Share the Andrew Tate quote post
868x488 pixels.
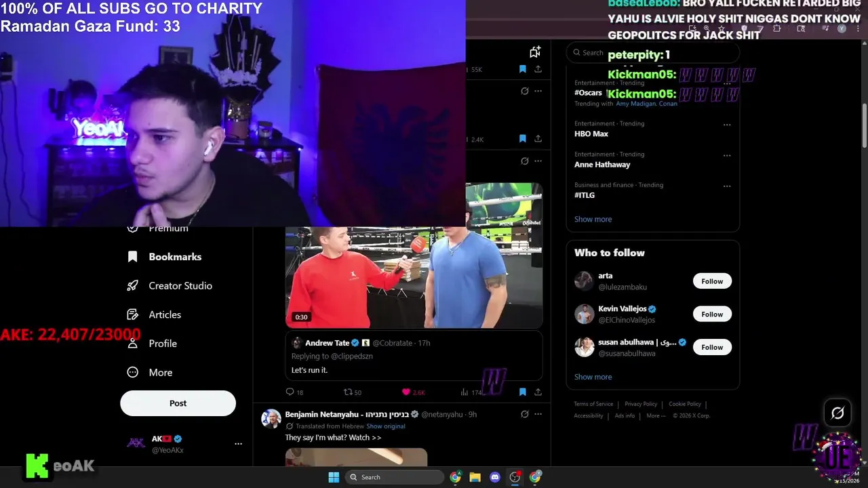[538, 392]
